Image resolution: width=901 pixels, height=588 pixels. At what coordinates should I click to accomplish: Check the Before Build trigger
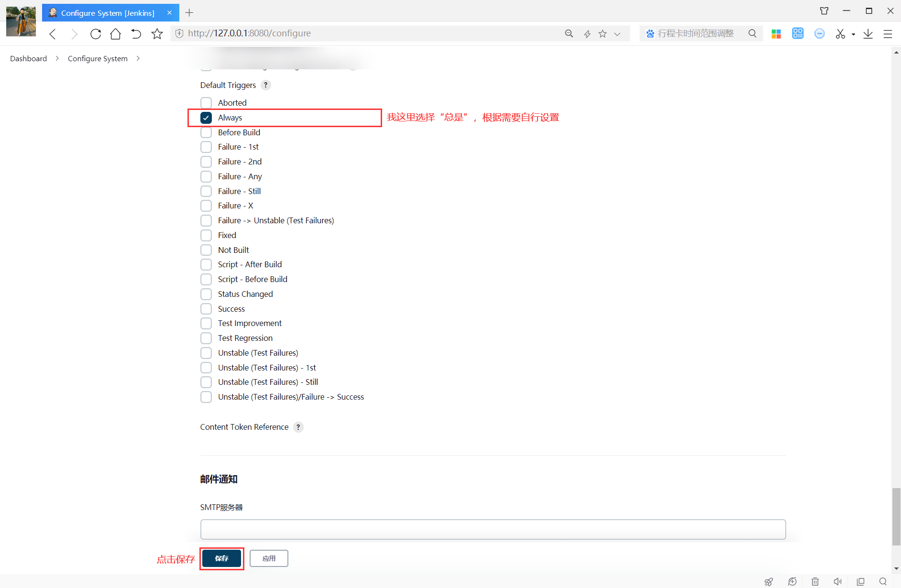(x=206, y=132)
